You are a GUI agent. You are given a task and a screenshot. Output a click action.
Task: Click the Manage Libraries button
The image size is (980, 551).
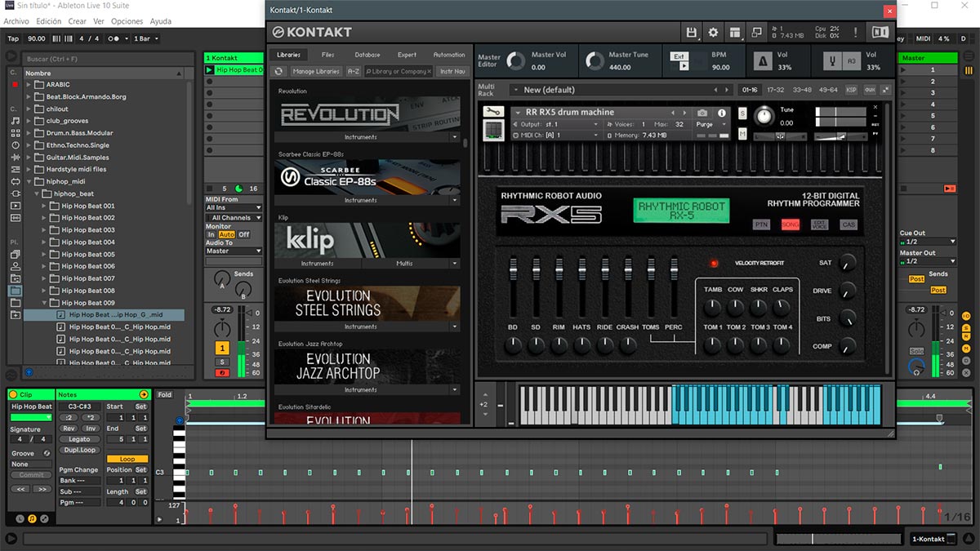(x=315, y=71)
